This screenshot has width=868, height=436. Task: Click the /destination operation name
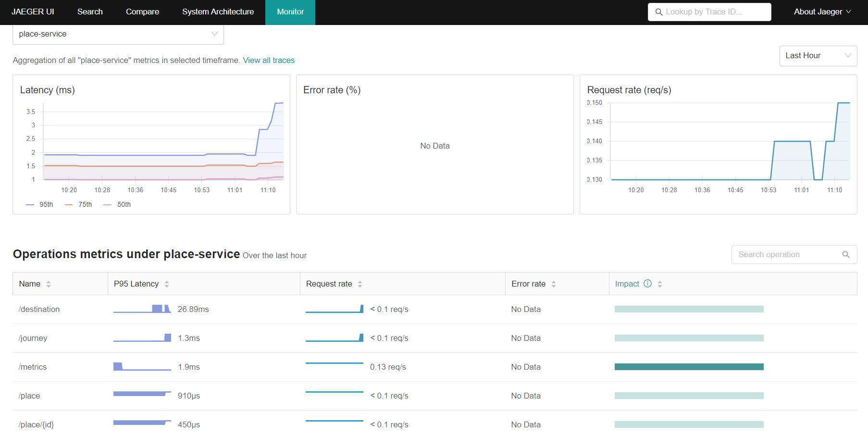click(39, 309)
